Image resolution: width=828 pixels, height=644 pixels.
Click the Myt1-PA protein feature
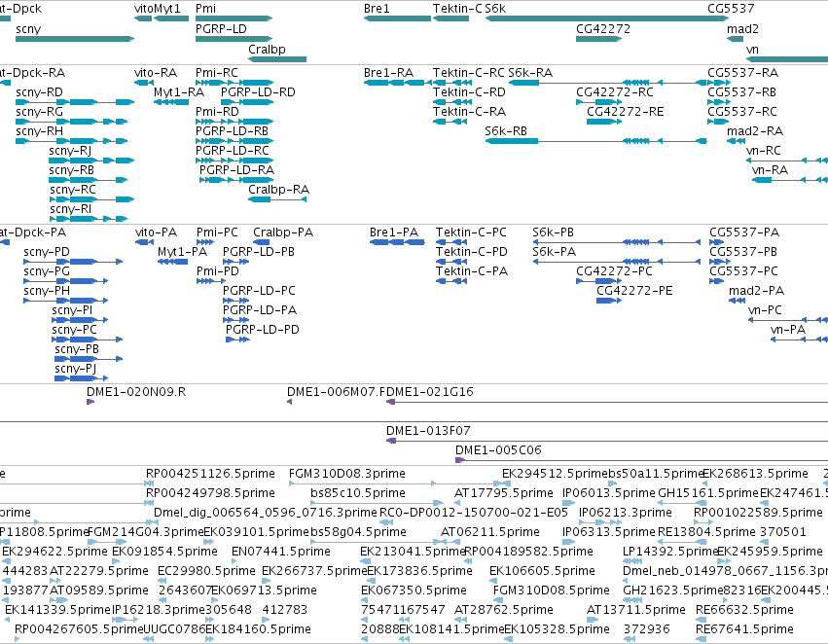click(x=172, y=262)
